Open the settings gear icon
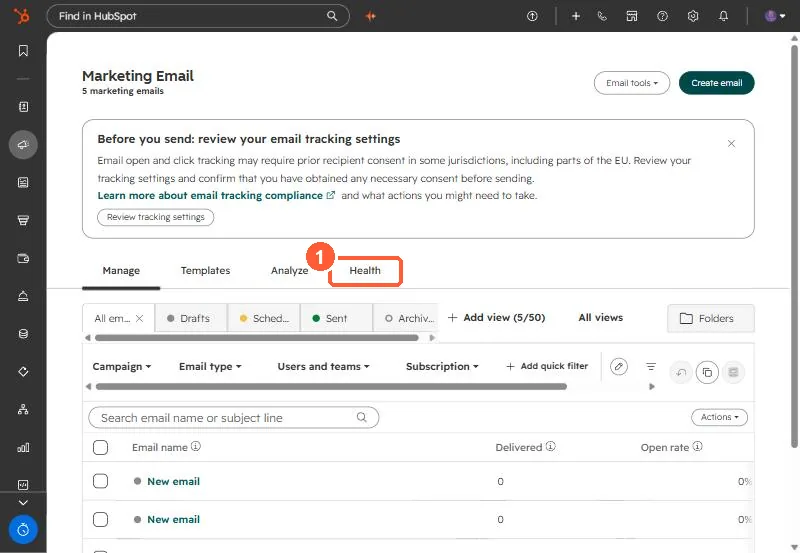The image size is (800, 553). 692,16
